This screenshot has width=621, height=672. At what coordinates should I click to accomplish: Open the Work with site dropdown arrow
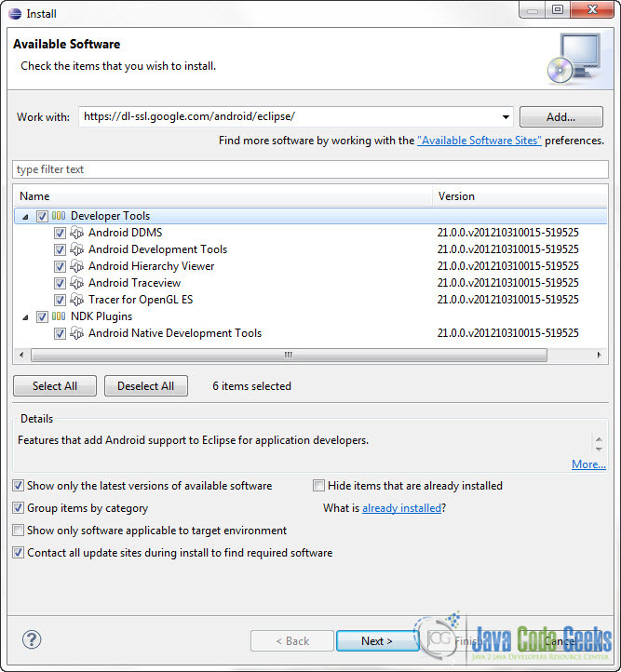(506, 117)
